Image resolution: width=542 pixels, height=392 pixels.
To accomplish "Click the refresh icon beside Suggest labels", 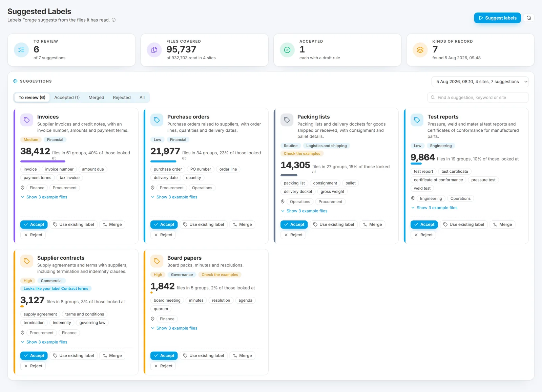I will pyautogui.click(x=529, y=18).
